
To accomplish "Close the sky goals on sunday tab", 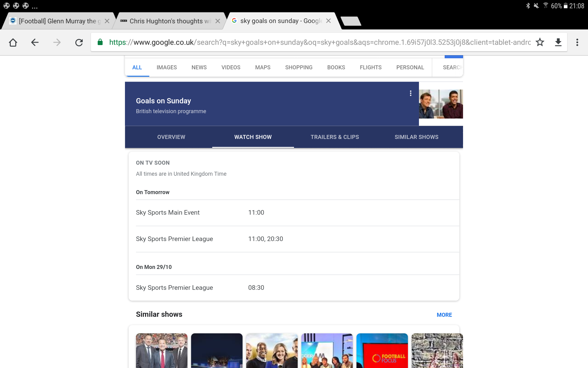I will click(328, 21).
